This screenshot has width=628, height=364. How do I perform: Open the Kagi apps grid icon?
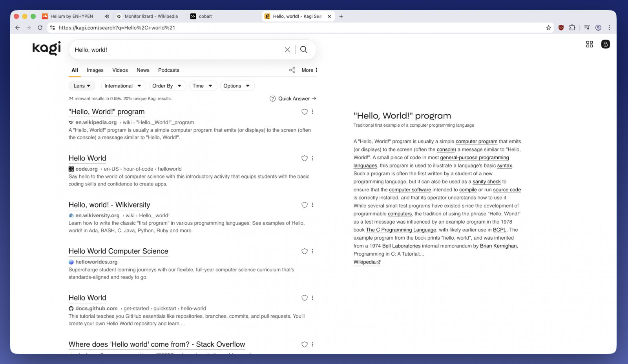[590, 44]
